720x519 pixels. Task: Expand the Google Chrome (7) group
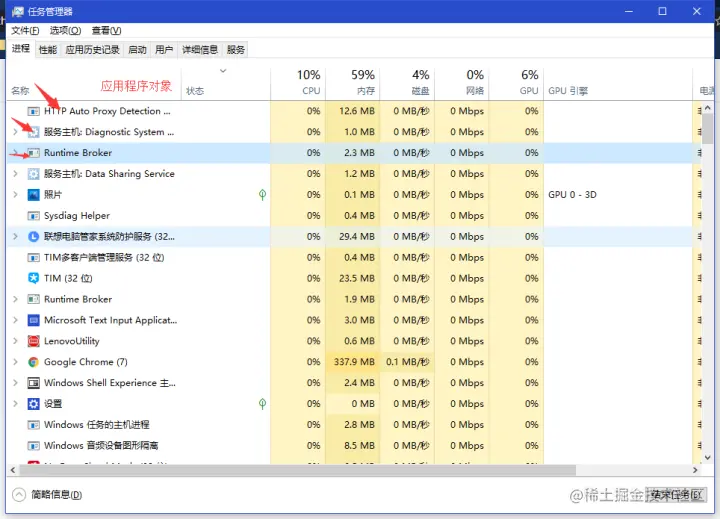[15, 362]
